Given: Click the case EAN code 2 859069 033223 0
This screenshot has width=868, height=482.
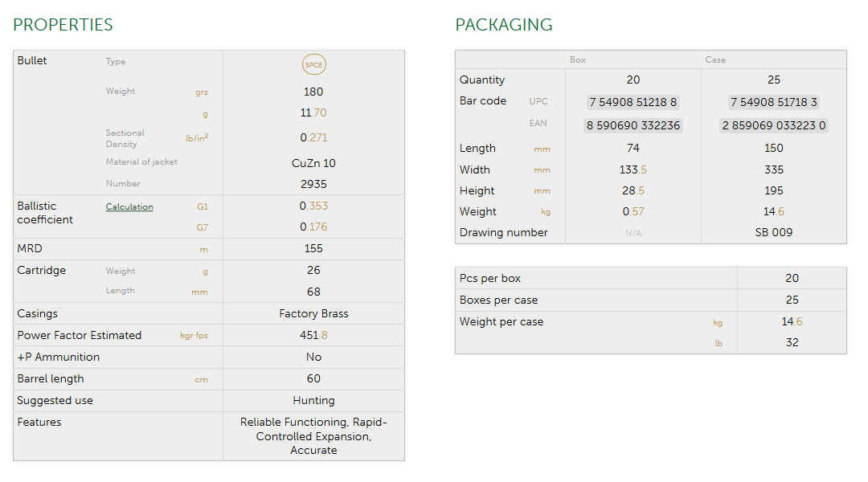Looking at the screenshot, I should pyautogui.click(x=774, y=125).
